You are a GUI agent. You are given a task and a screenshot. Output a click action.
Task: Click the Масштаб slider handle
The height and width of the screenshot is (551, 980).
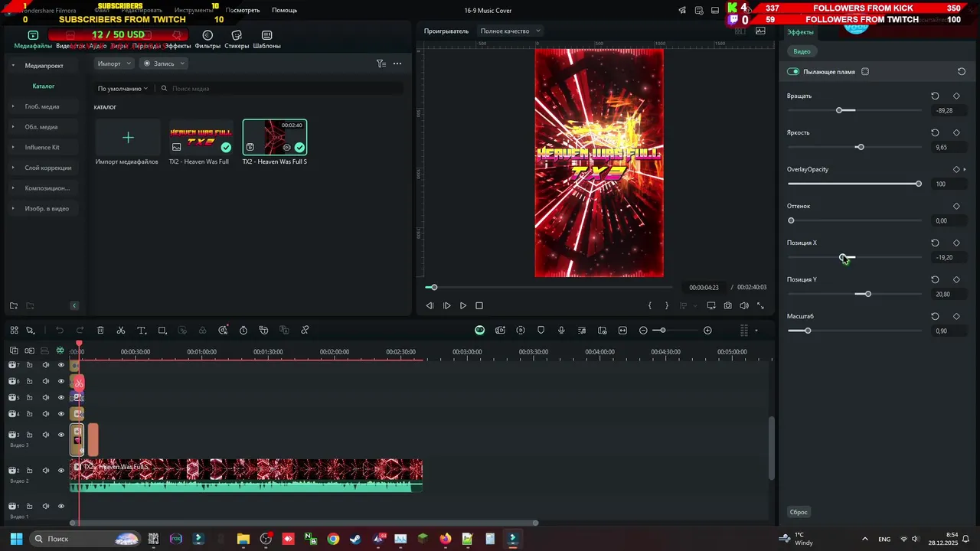click(x=808, y=331)
